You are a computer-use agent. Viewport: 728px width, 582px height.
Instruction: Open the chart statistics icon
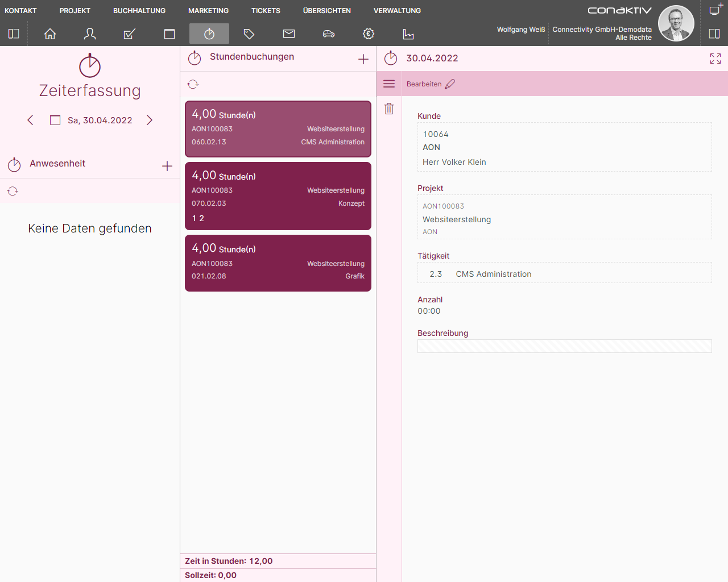408,34
